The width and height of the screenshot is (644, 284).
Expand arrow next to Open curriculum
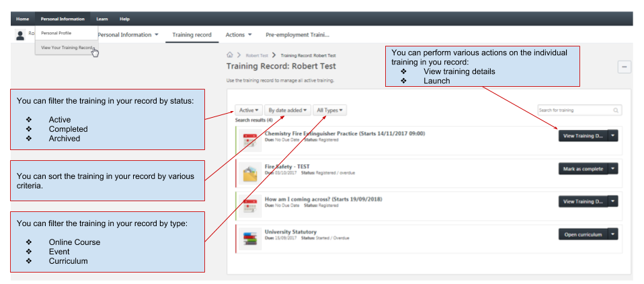612,234
